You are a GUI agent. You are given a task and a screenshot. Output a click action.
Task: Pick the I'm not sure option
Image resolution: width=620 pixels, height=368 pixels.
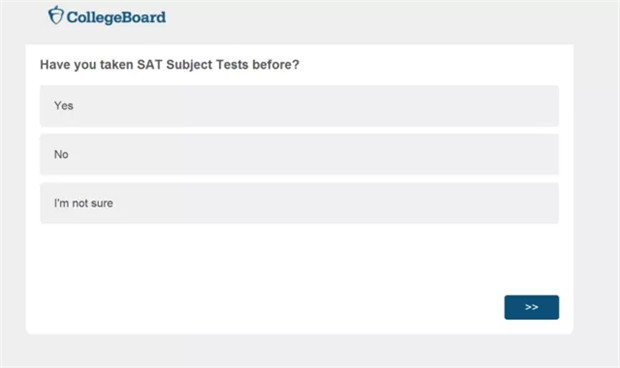(x=299, y=203)
